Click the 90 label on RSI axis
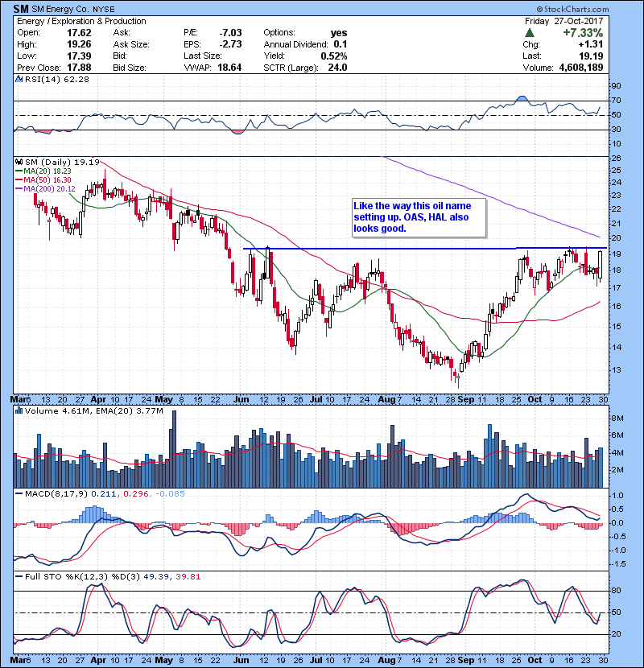The image size is (644, 668). [x=617, y=86]
